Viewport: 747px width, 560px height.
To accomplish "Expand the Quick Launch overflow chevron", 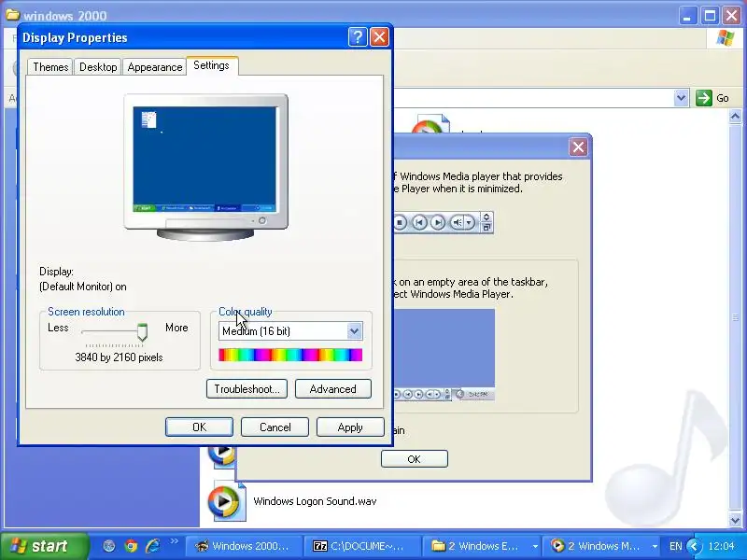I will [174, 541].
